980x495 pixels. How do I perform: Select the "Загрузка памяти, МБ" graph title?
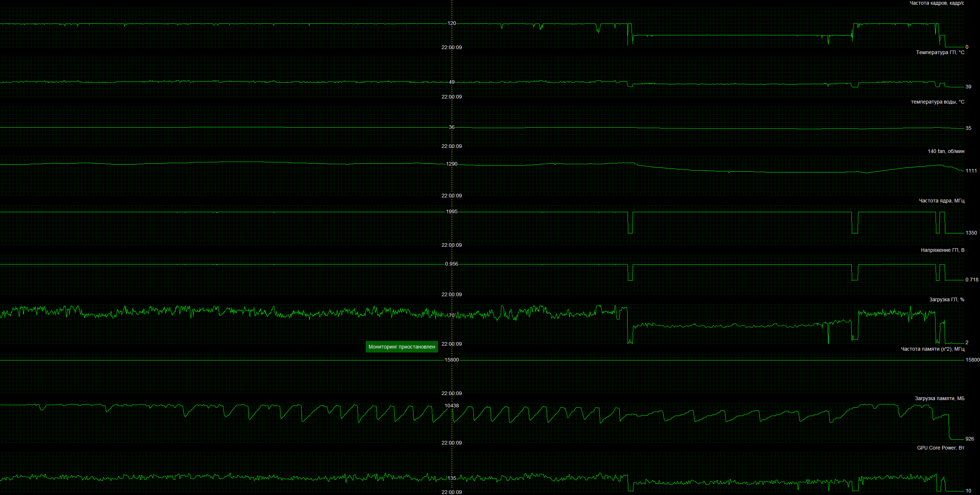(939, 398)
